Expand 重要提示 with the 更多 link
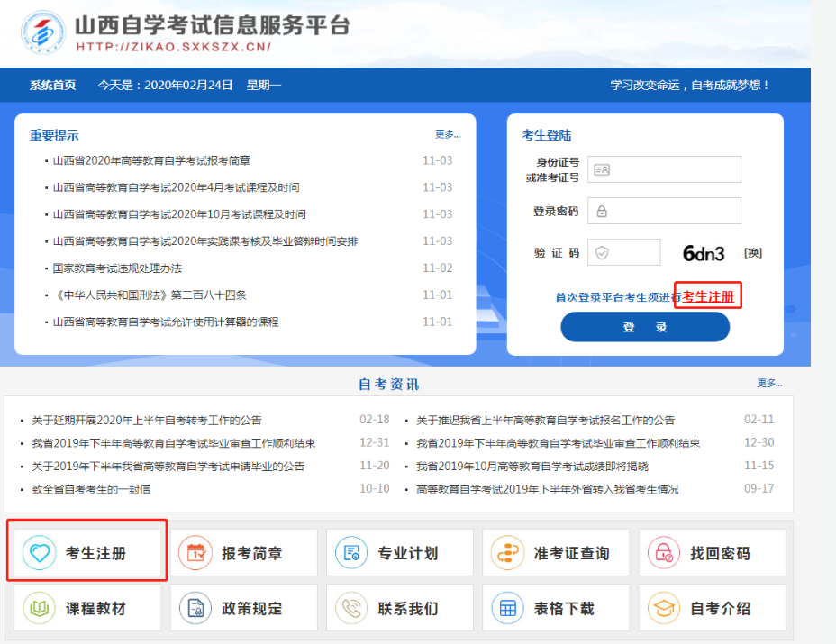The image size is (836, 644). click(x=447, y=134)
